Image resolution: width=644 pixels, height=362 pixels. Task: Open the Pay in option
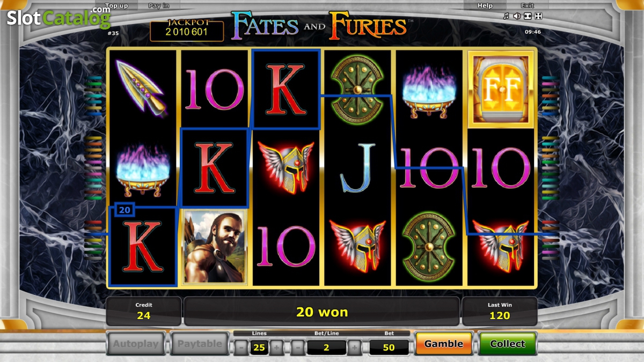(x=159, y=6)
